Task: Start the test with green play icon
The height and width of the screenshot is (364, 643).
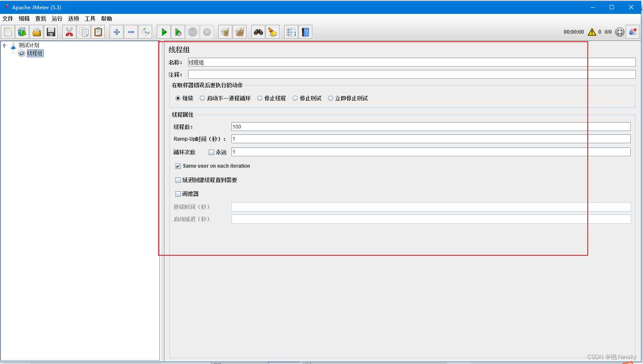Action: tap(164, 32)
